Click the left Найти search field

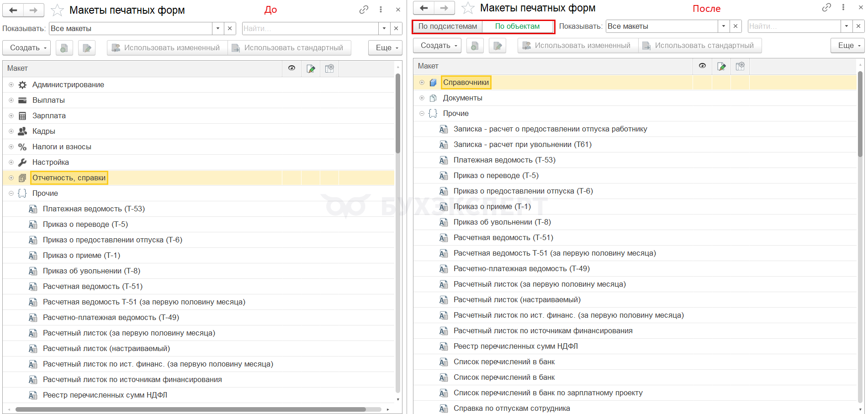click(x=310, y=28)
